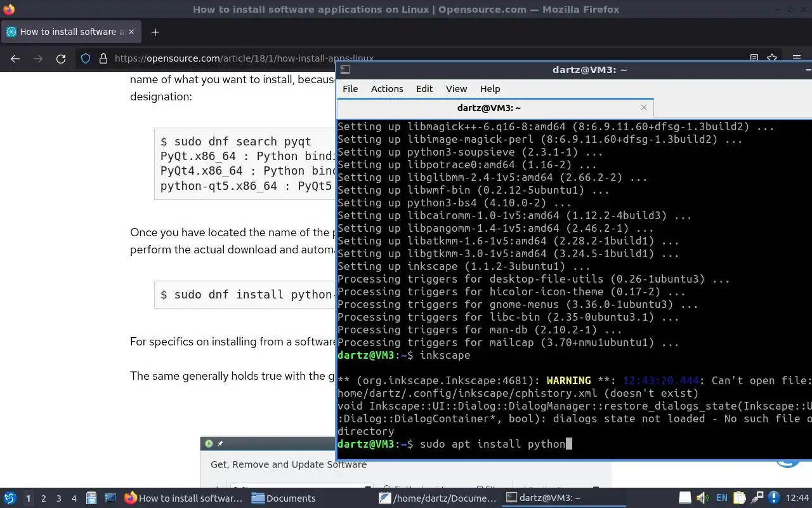Click blue update notifier tray icon
The width and height of the screenshot is (812, 508).
(x=774, y=498)
